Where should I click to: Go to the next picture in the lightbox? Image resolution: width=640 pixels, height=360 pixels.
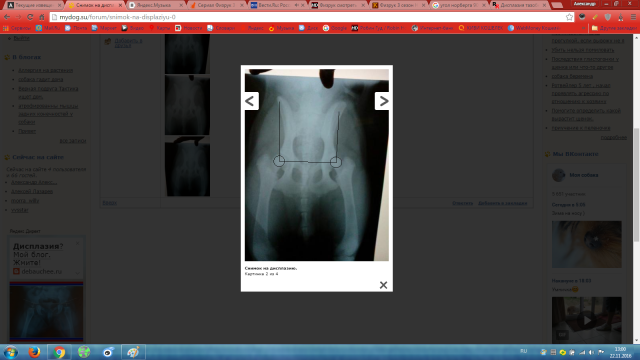click(x=382, y=101)
